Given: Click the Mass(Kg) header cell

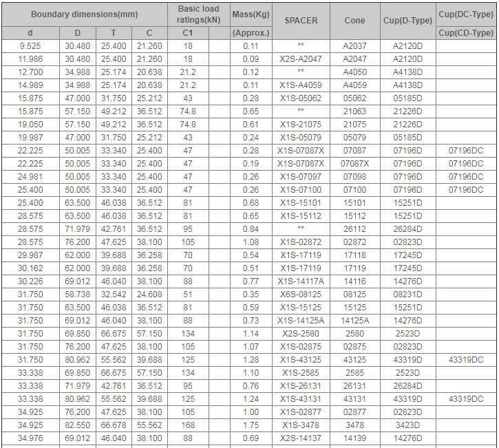Looking at the screenshot, I should pyautogui.click(x=251, y=14).
